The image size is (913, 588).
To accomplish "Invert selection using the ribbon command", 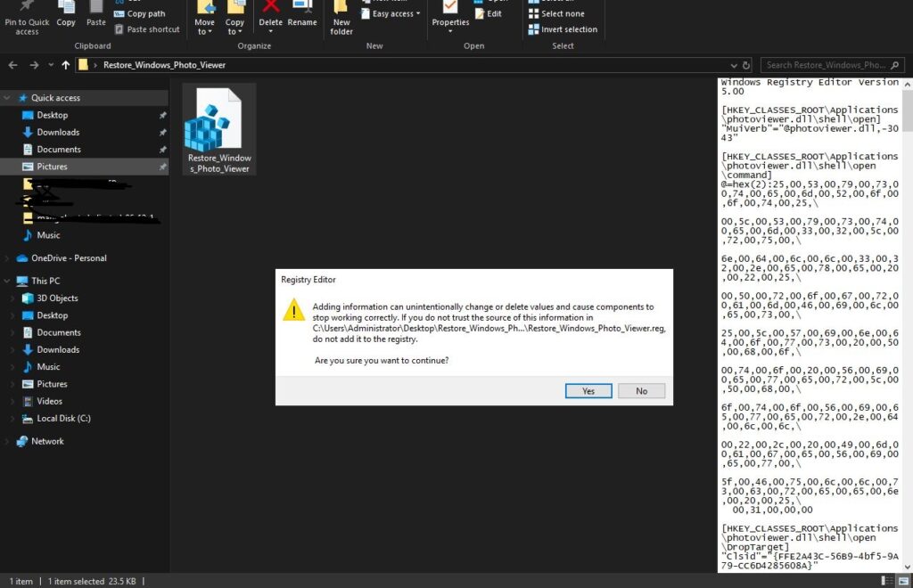I will pyautogui.click(x=563, y=29).
